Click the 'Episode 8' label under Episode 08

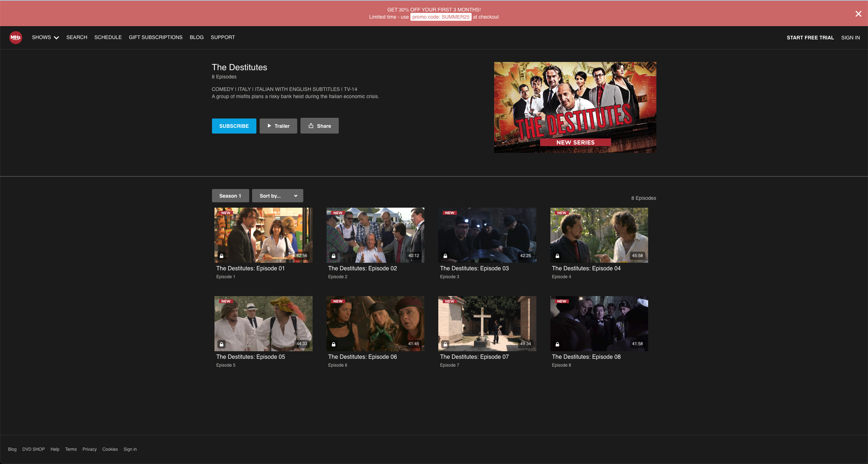click(x=561, y=365)
